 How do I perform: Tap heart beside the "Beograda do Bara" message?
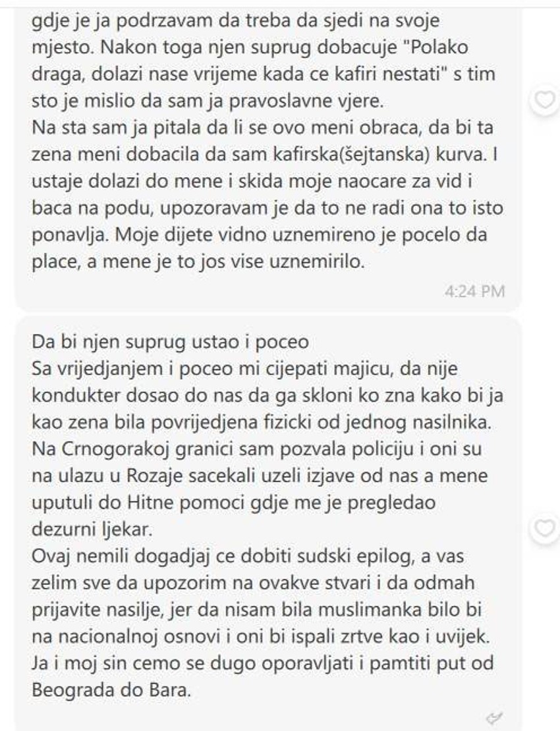click(x=545, y=528)
